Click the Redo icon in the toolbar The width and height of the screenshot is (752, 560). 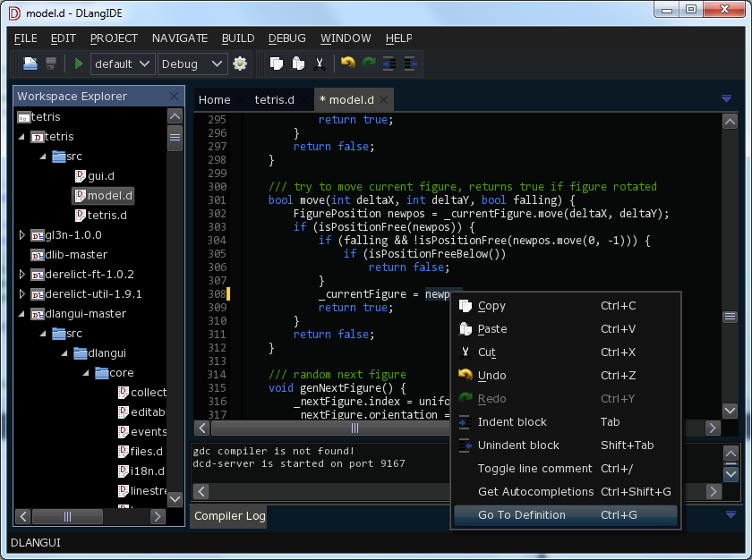370,64
